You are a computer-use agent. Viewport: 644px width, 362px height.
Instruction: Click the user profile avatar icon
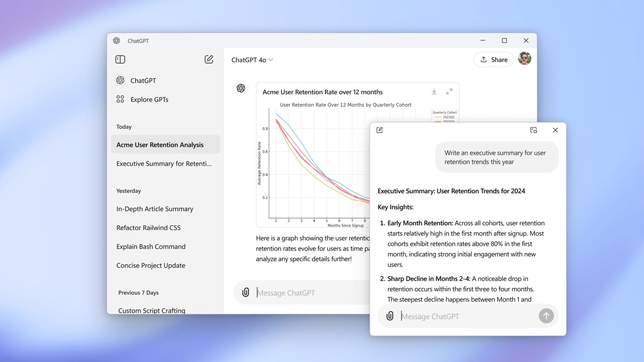[525, 59]
